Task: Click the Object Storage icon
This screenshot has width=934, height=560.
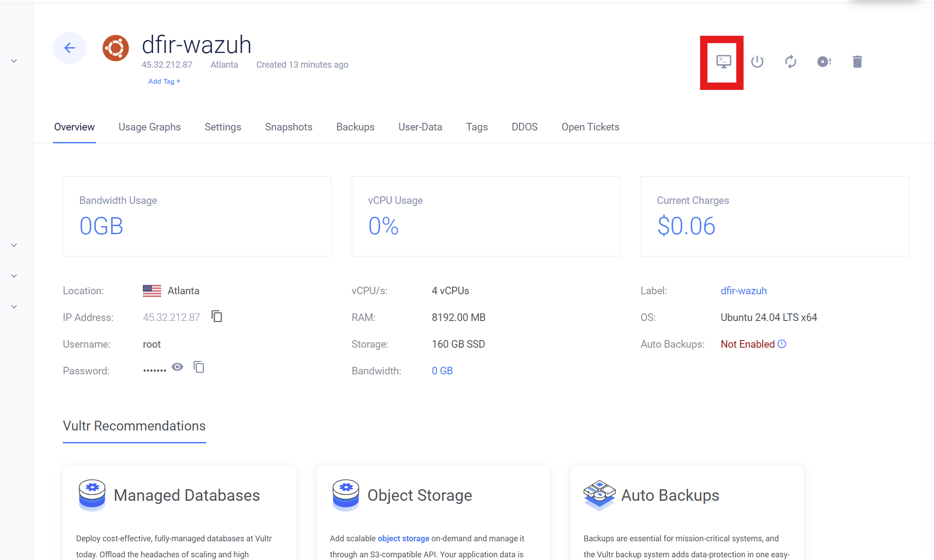Action: [346, 495]
